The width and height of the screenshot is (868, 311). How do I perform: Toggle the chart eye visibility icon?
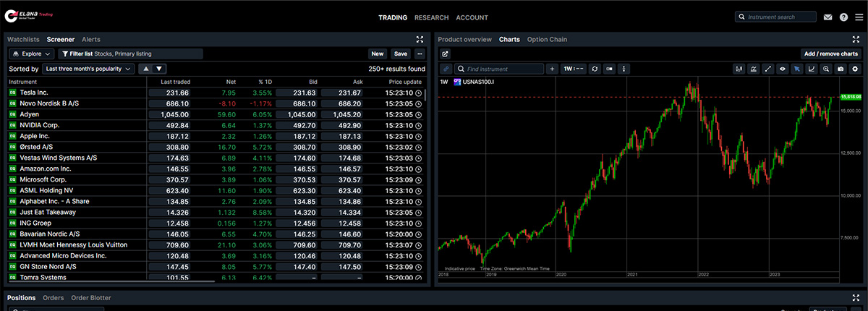(x=782, y=69)
